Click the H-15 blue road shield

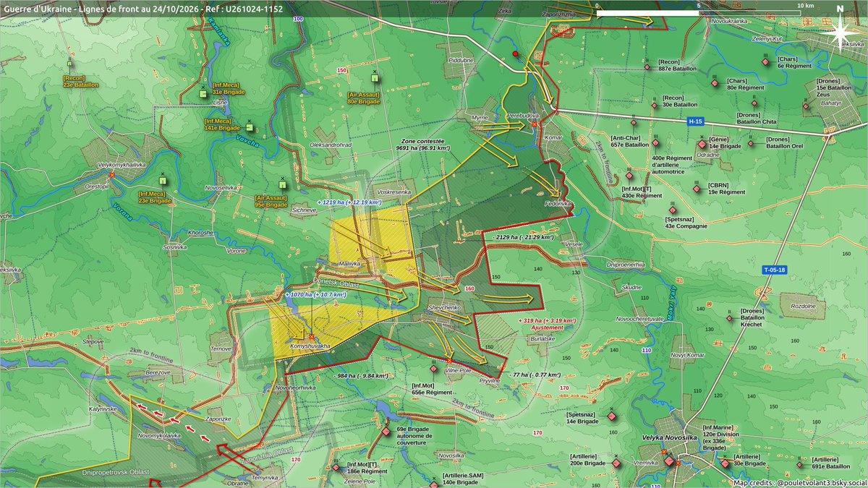pos(695,122)
